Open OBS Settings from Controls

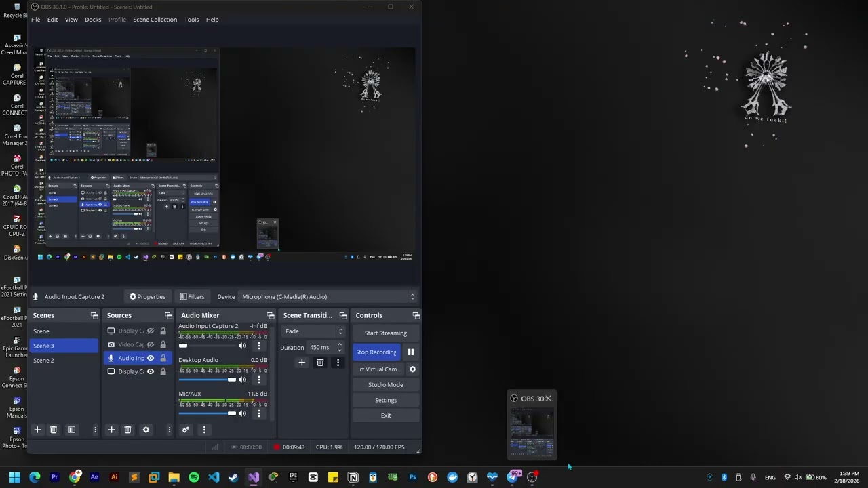(x=386, y=400)
